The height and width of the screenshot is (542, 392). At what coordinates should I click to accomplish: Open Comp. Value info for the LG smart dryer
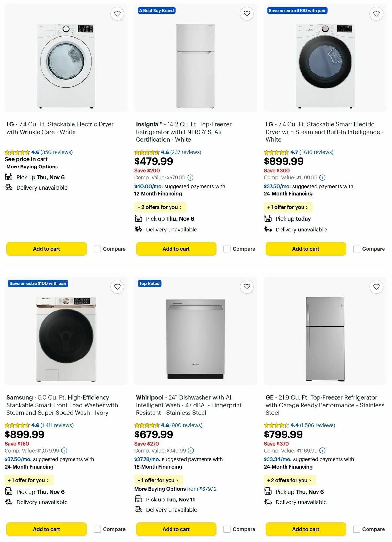tap(322, 178)
